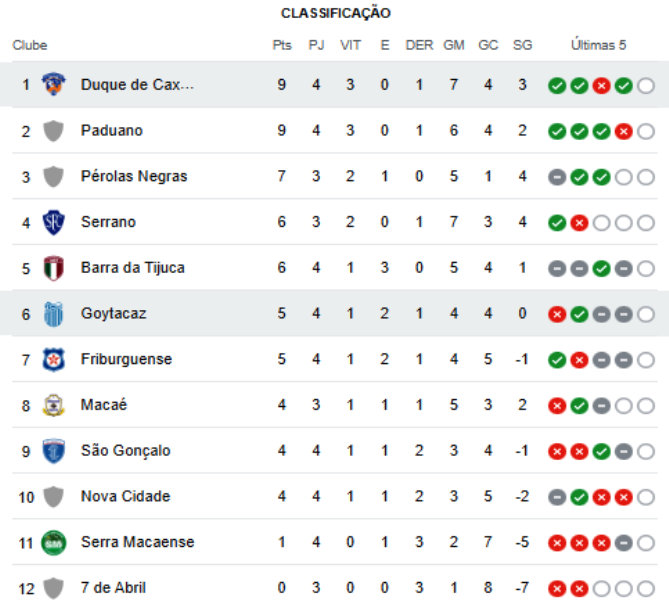Click the Clube column header
This screenshot has height=600, width=669.
(30, 45)
